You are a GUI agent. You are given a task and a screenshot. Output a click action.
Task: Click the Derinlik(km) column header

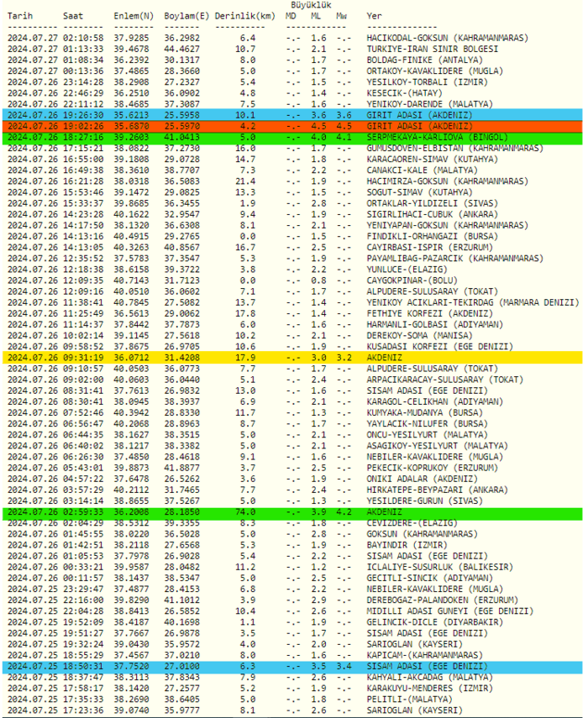[244, 16]
